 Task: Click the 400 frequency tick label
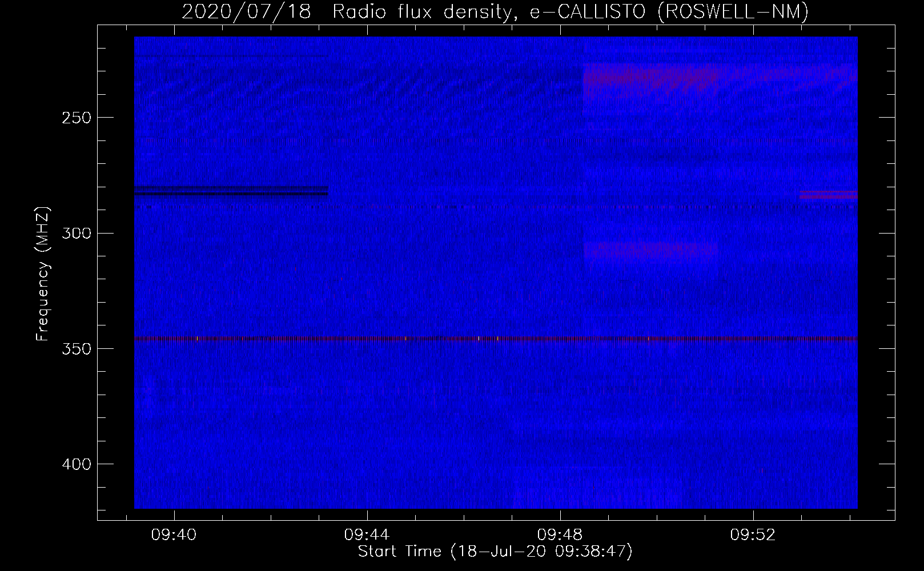pyautogui.click(x=77, y=464)
